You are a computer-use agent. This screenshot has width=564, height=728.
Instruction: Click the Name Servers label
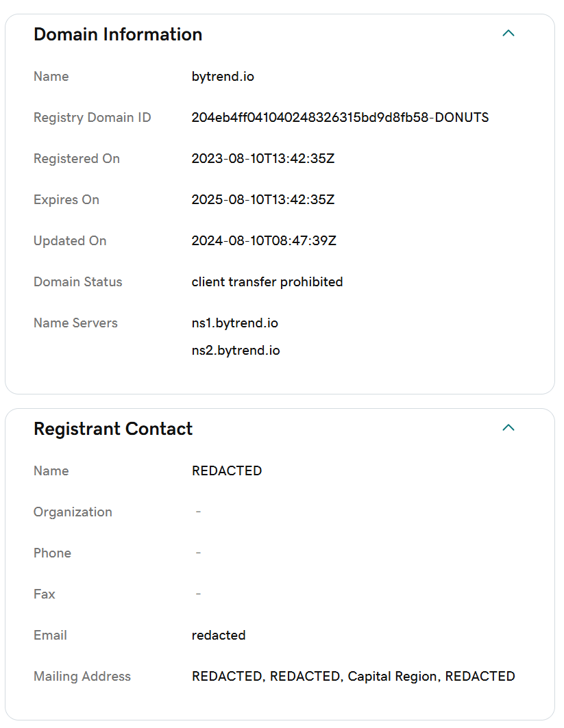pyautogui.click(x=75, y=323)
